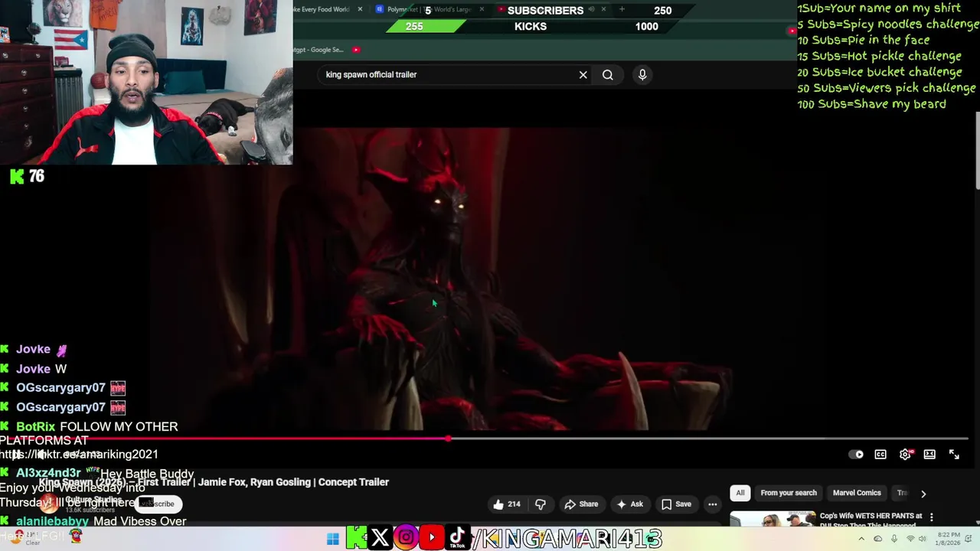Select the 'All' filter chip

[x=740, y=493]
